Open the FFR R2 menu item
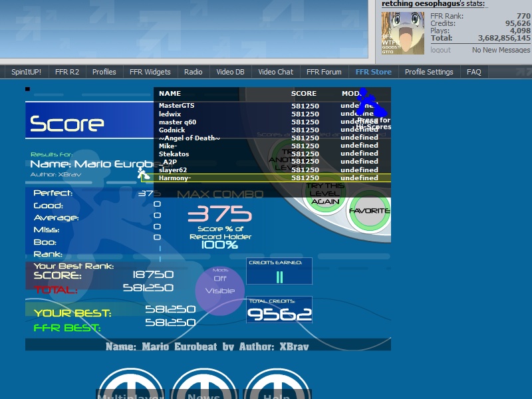532x399 pixels. 67,72
